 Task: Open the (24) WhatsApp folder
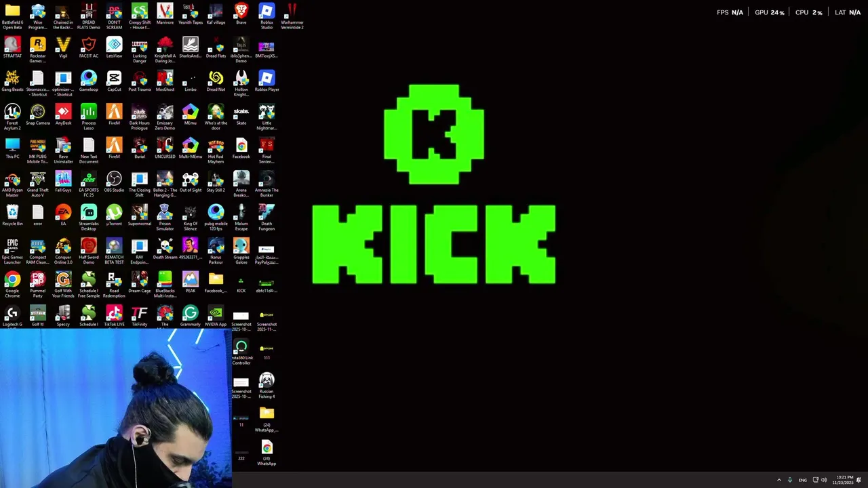tap(267, 420)
